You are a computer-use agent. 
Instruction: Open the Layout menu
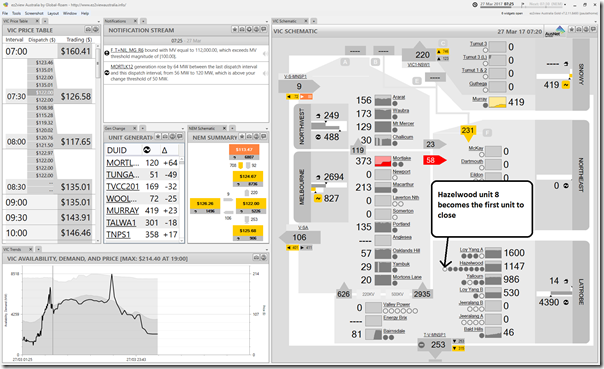pyautogui.click(x=53, y=13)
